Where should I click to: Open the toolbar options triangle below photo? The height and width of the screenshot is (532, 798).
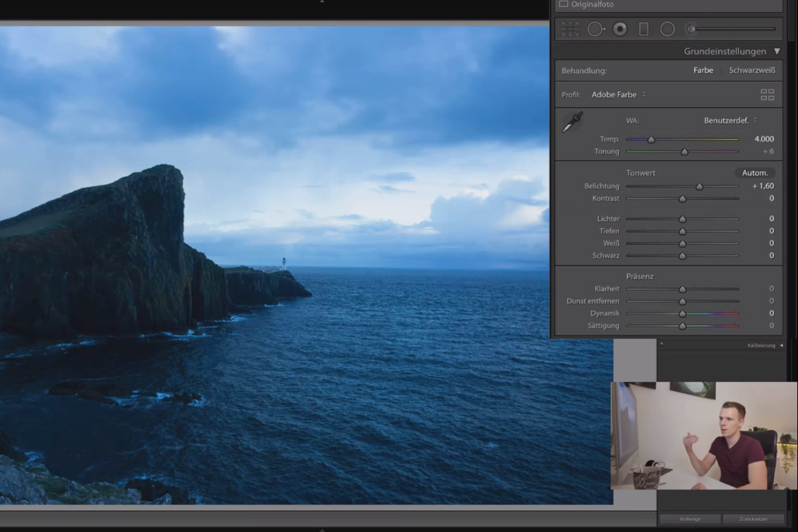click(x=651, y=518)
